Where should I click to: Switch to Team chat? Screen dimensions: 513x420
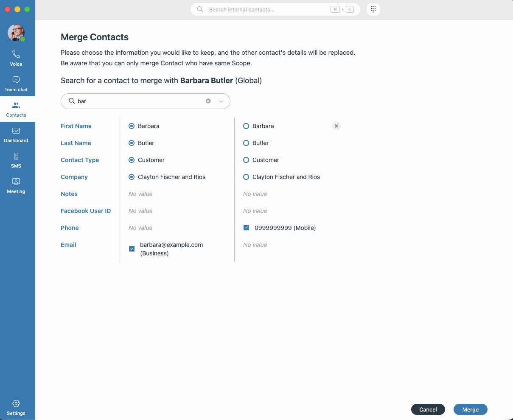[x=16, y=84]
